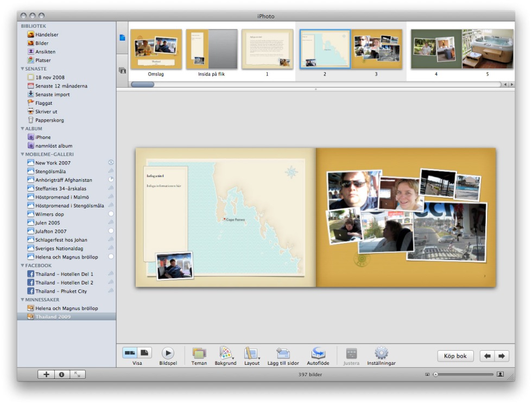Show photos view in thumbnail strip
This screenshot has width=532, height=405.
[x=122, y=71]
